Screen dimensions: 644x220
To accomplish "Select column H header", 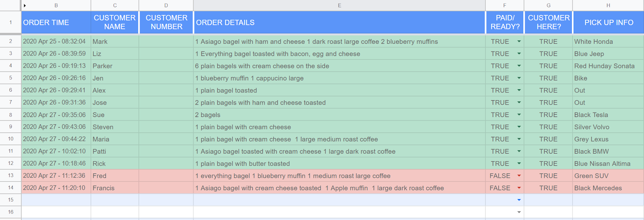I will pos(608,6).
